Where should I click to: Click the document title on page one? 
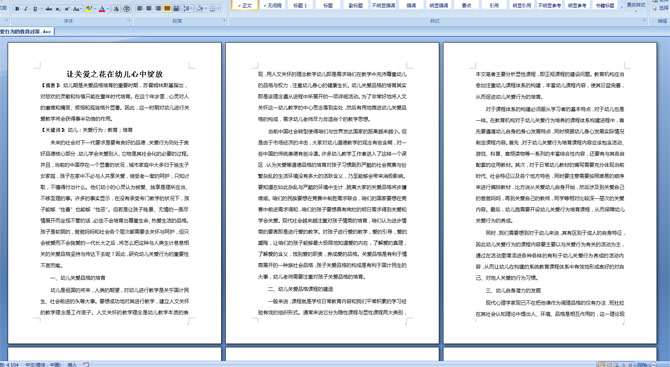(x=115, y=74)
